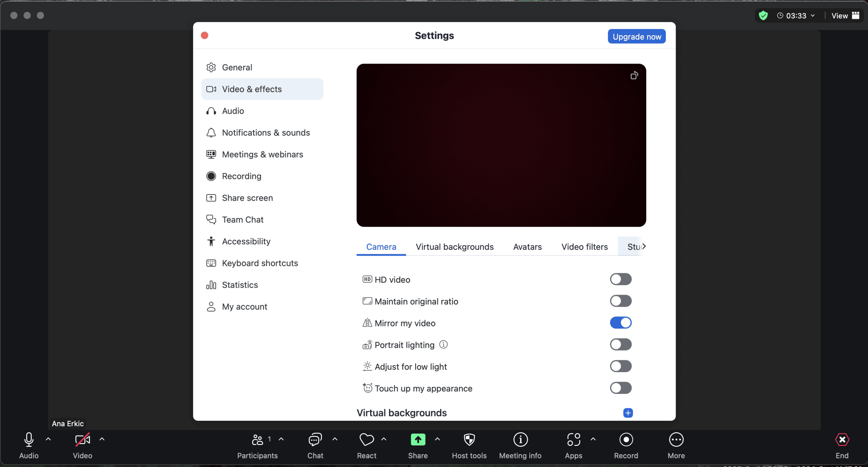The image size is (868, 467).
Task: Open meeting timer 03:33 dropdown
Action: click(x=796, y=16)
